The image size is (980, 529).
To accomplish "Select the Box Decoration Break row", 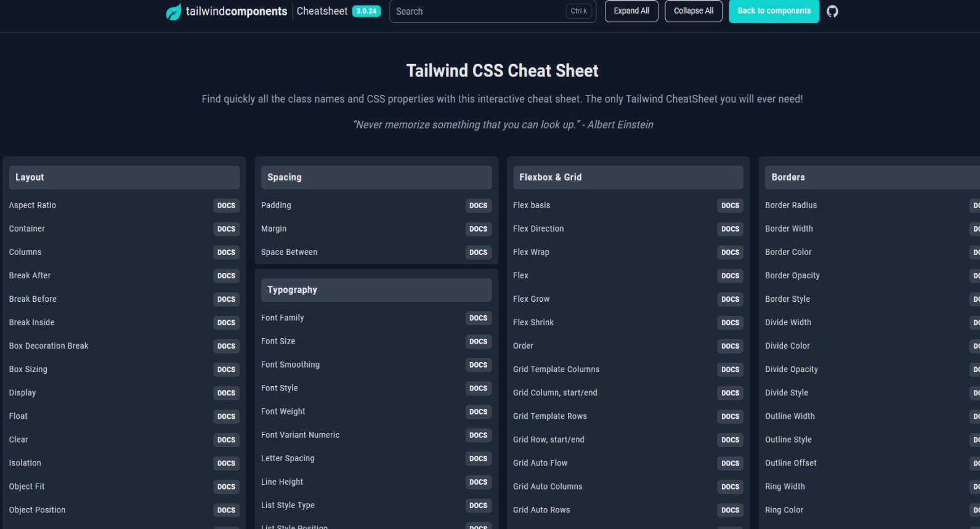I will click(x=124, y=346).
